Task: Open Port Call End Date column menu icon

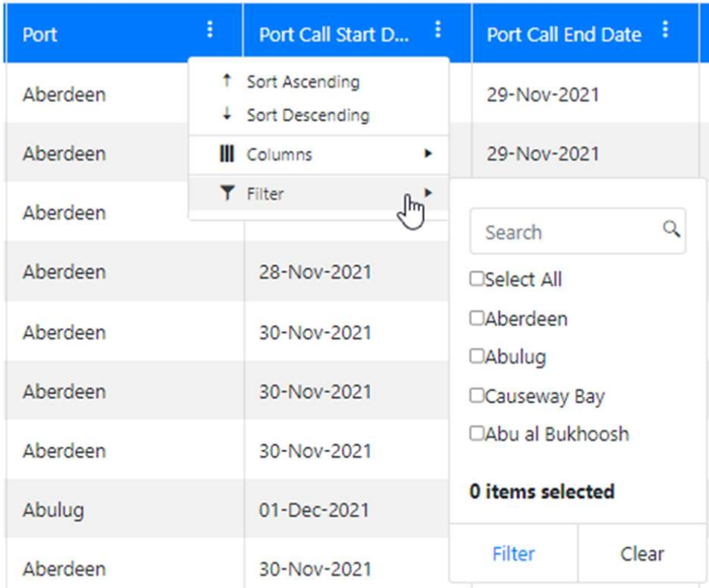Action: coord(666,30)
